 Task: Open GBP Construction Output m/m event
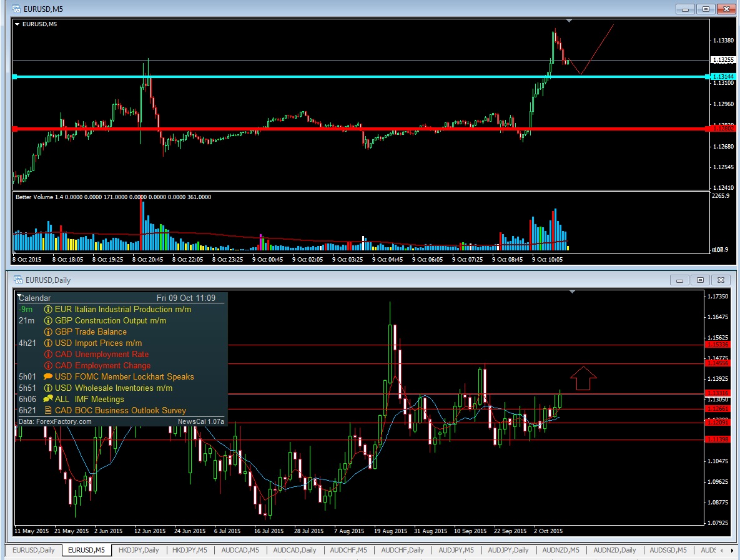click(111, 321)
